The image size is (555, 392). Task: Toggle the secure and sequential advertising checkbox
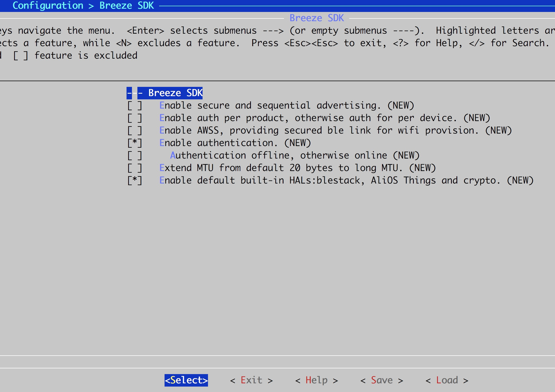pos(135,106)
